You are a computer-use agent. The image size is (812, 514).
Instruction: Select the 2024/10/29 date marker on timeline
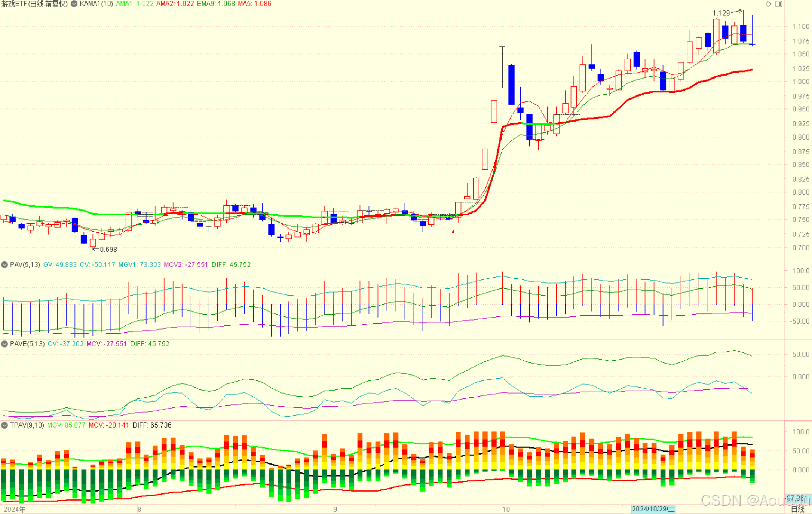[653, 509]
